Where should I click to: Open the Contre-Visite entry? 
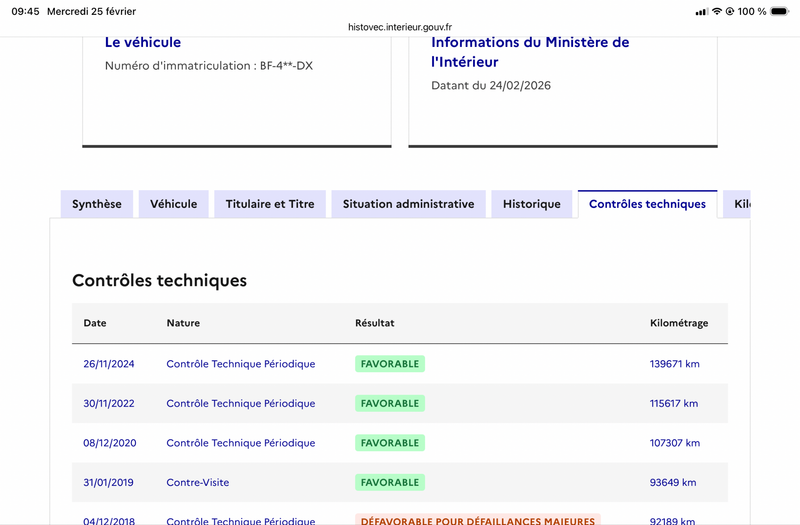tap(198, 482)
